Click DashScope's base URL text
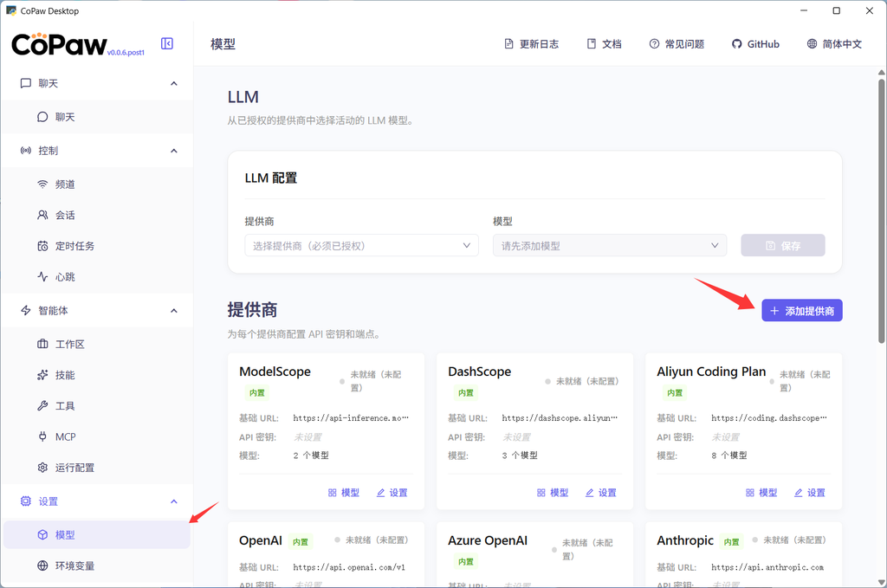 [x=560, y=417]
